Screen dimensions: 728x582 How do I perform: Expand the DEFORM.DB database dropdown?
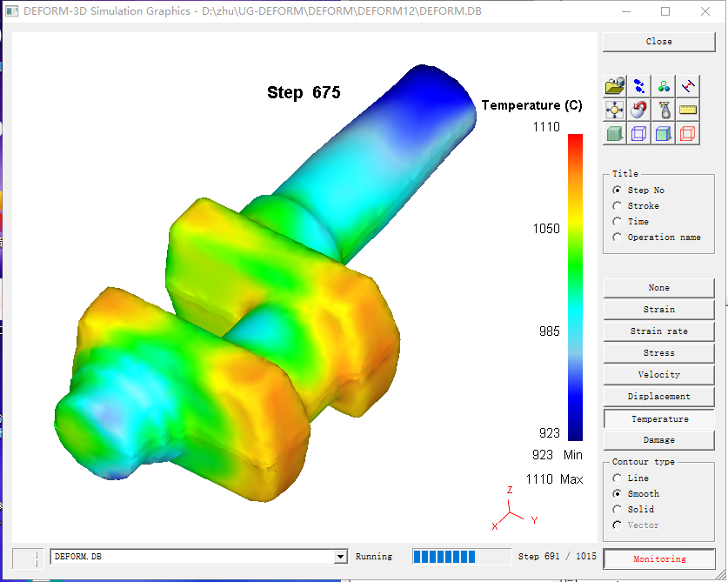click(340, 557)
